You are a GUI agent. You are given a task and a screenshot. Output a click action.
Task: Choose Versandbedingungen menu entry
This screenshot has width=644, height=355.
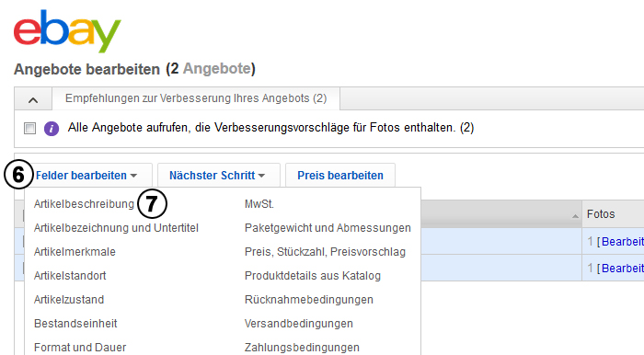[x=299, y=324]
